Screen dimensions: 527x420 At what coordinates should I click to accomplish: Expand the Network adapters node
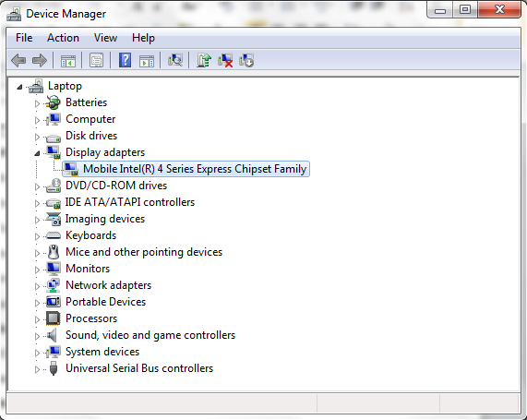[37, 286]
